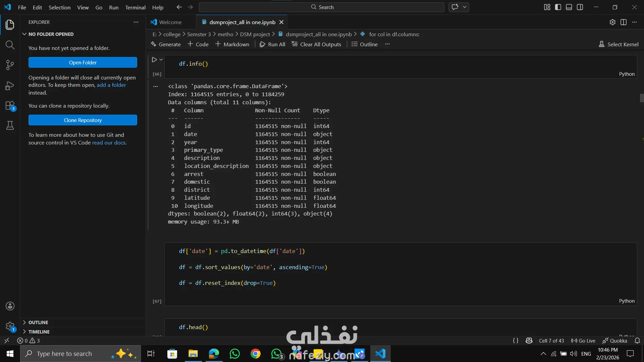Toggle the primary side bar layout button
The image size is (644, 362).
558,7
